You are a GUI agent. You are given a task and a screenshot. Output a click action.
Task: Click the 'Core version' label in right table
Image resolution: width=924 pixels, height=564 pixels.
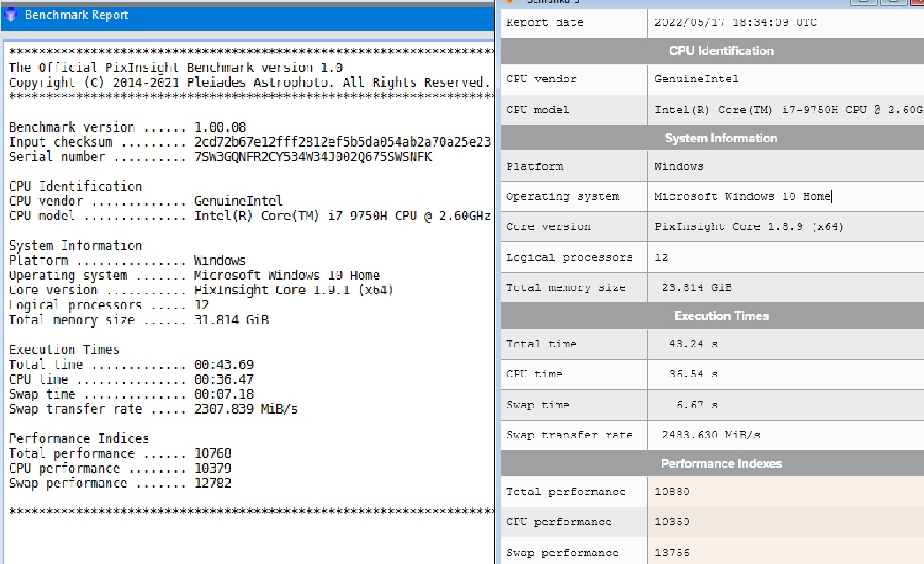(x=548, y=226)
